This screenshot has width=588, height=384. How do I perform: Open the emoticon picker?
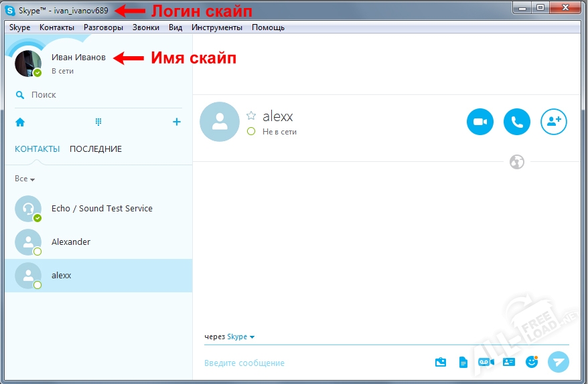pos(532,362)
